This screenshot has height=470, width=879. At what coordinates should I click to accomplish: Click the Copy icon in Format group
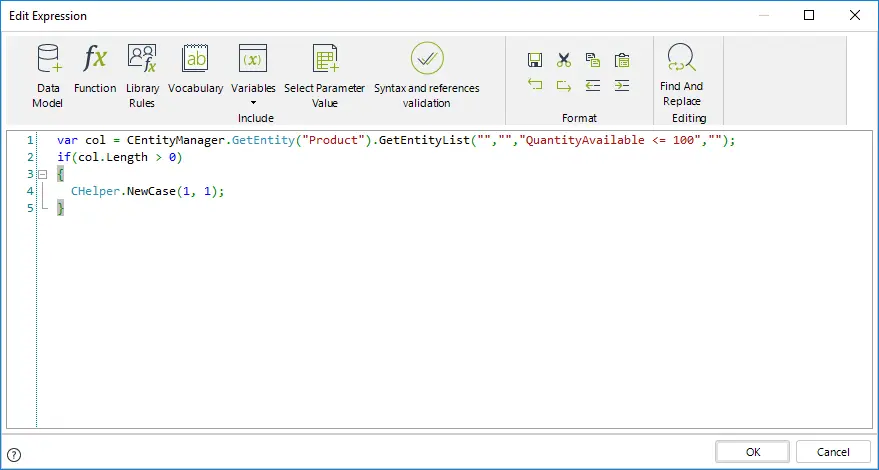pyautogui.click(x=593, y=60)
